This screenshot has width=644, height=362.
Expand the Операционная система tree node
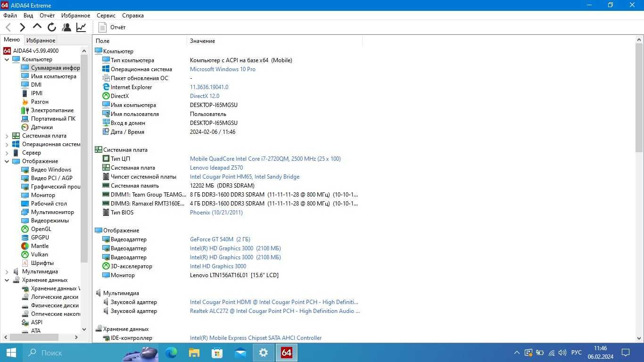coord(7,144)
